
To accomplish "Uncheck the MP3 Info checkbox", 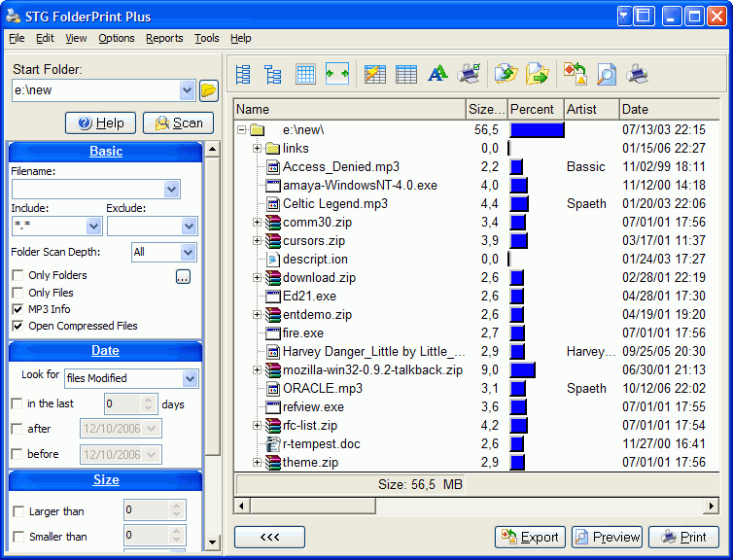I will coord(17,309).
